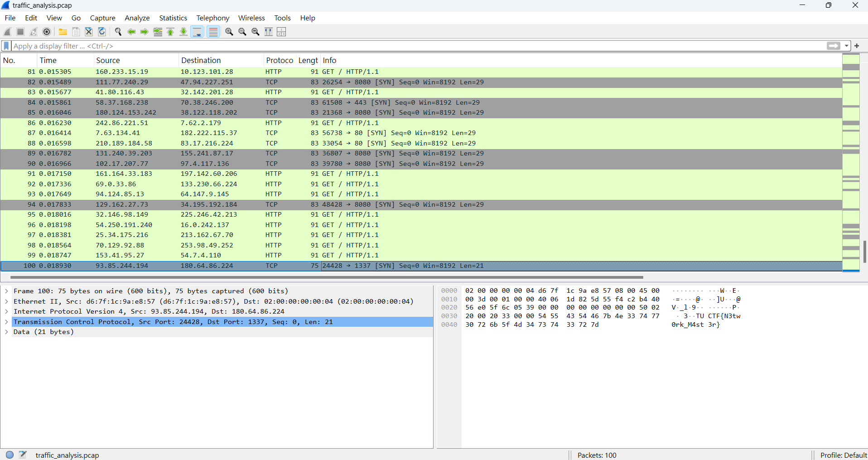The width and height of the screenshot is (868, 460).
Task: Open the Tools menu
Action: pyautogui.click(x=282, y=18)
